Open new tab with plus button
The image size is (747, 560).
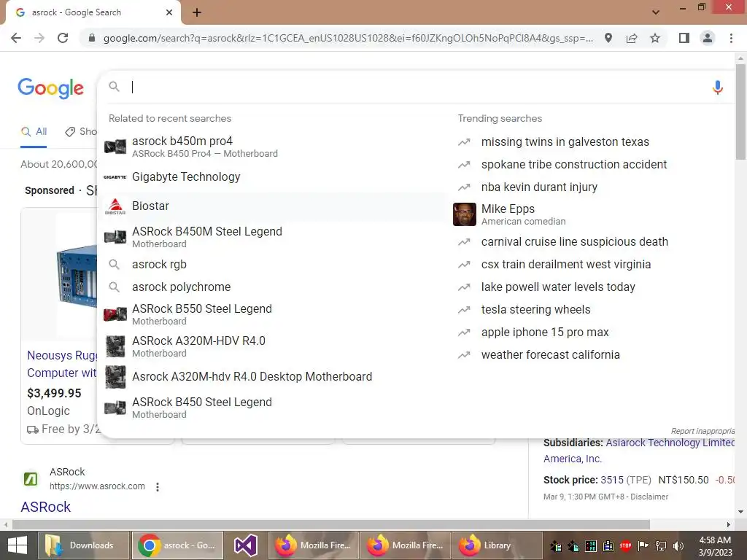coord(197,12)
